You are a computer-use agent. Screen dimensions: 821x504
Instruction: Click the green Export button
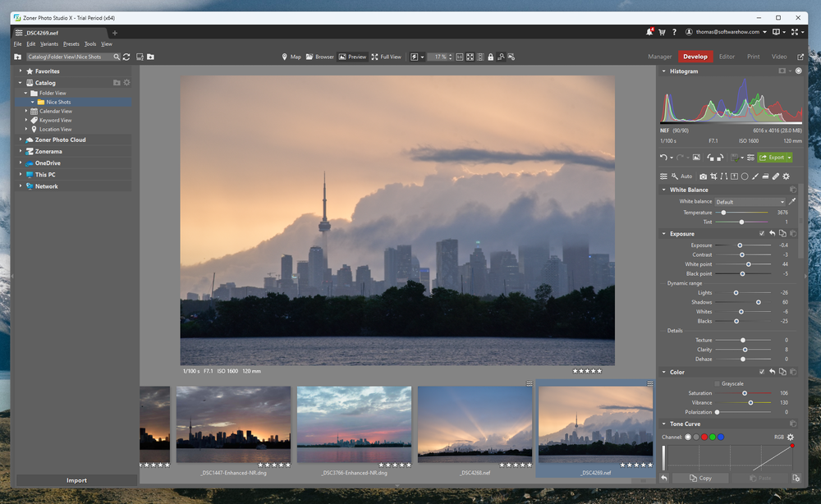point(772,158)
